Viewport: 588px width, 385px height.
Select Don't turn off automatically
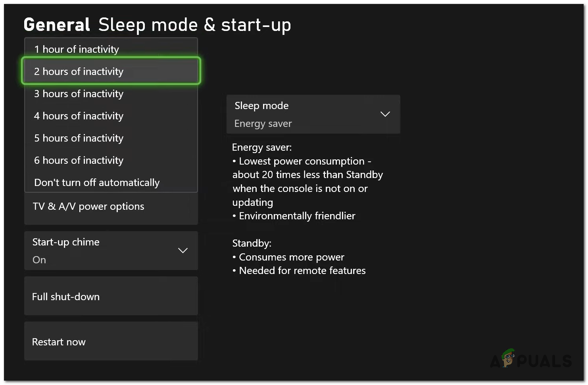coord(97,182)
